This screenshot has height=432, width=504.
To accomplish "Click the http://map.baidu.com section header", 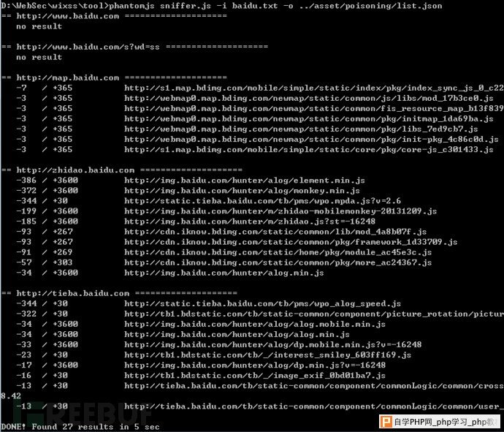I will [114, 77].
